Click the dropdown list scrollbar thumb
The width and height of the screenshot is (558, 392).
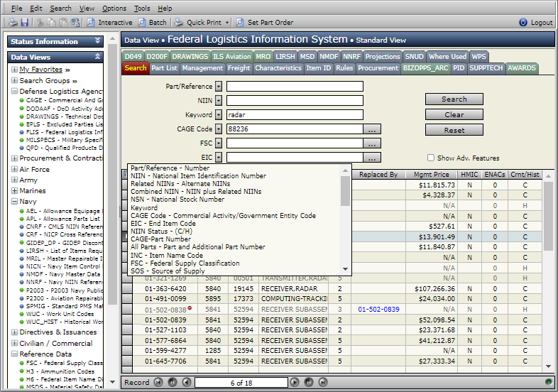(345, 191)
